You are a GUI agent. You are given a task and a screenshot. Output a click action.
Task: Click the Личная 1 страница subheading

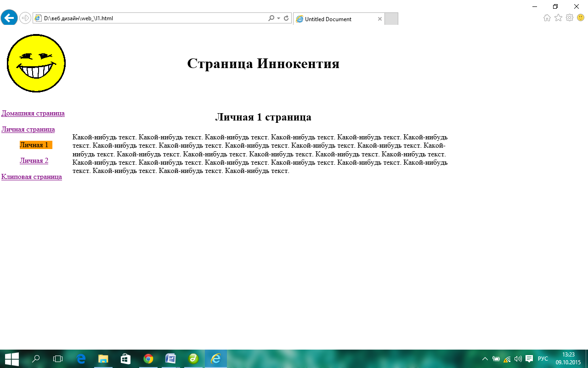click(x=263, y=117)
